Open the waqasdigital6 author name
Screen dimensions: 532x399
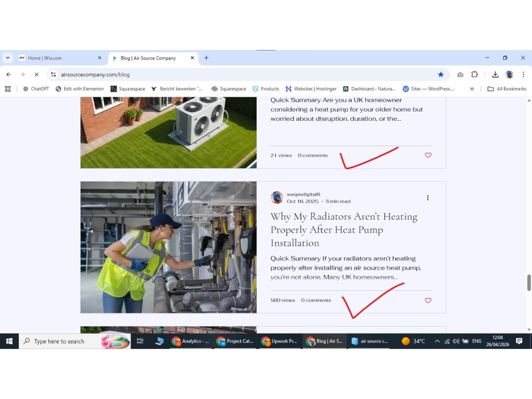[303, 194]
